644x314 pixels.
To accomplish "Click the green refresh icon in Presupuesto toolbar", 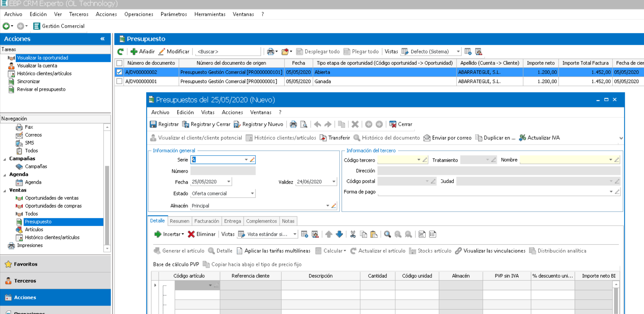I will (x=121, y=52).
